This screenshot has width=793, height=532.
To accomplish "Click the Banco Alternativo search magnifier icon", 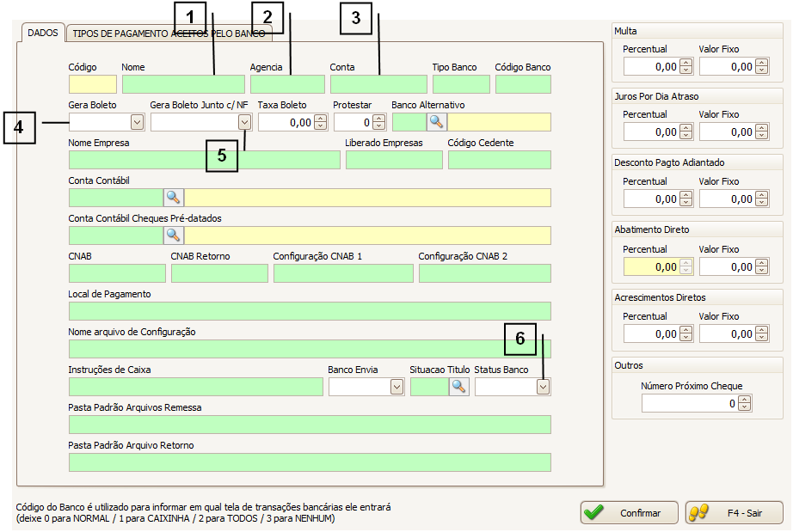I will 437,122.
